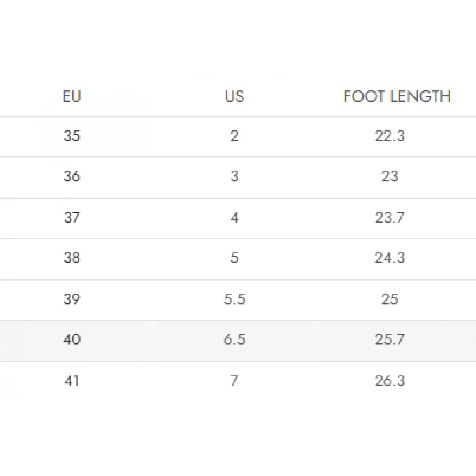Select EU size 37 cell
This screenshot has height=476, width=476.
(72, 218)
